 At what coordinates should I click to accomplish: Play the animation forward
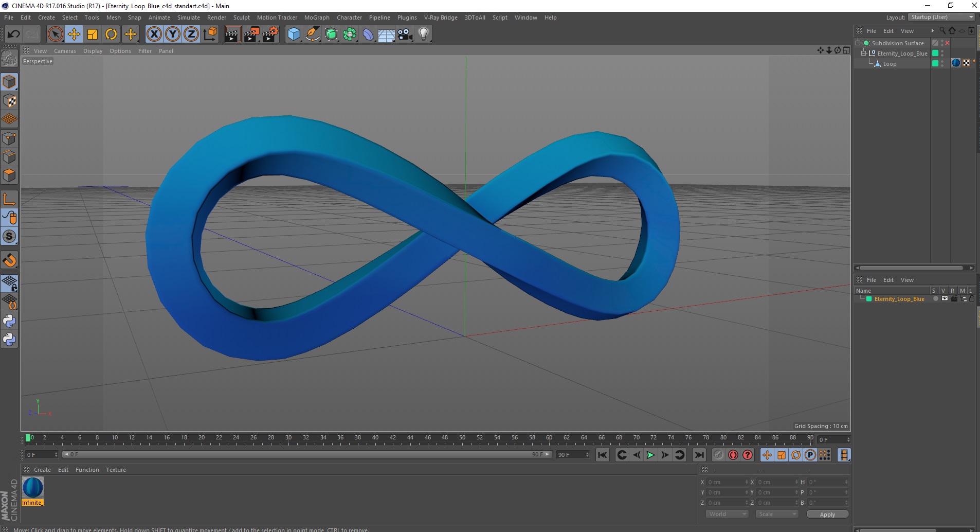pos(650,455)
